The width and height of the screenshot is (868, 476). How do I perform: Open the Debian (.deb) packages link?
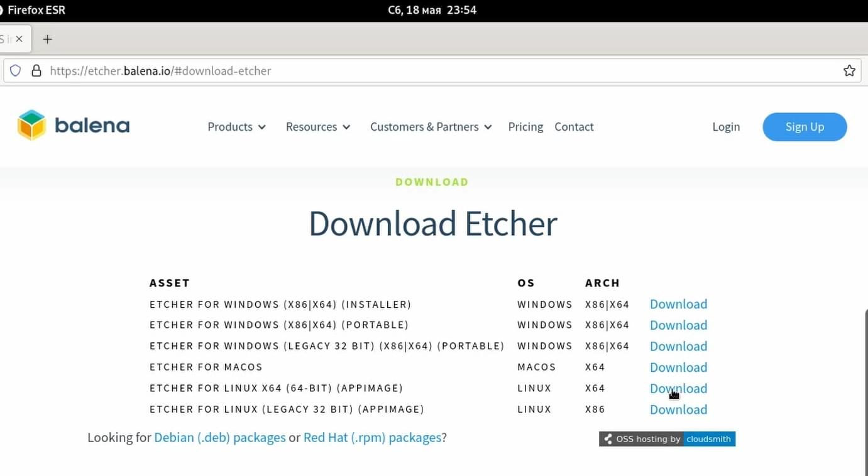pyautogui.click(x=220, y=438)
